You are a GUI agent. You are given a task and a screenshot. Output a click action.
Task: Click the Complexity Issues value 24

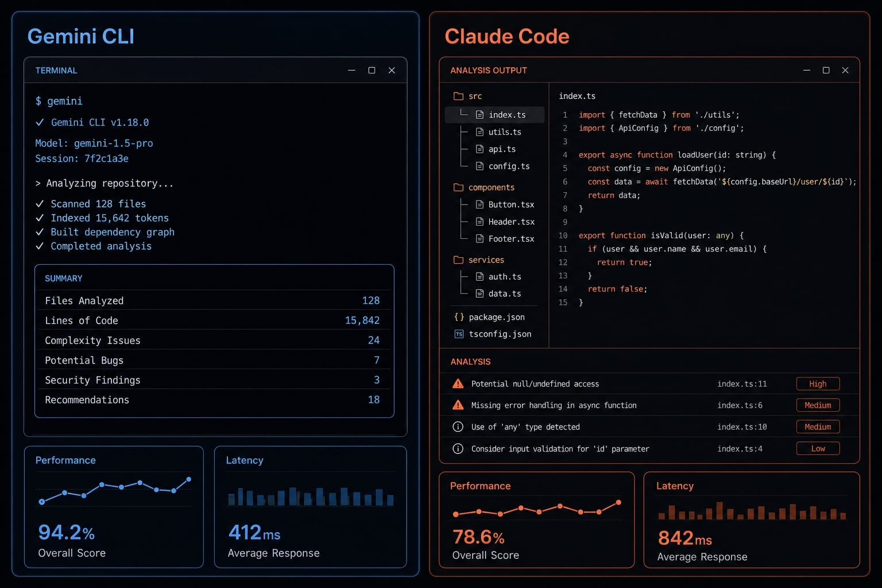pyautogui.click(x=374, y=340)
